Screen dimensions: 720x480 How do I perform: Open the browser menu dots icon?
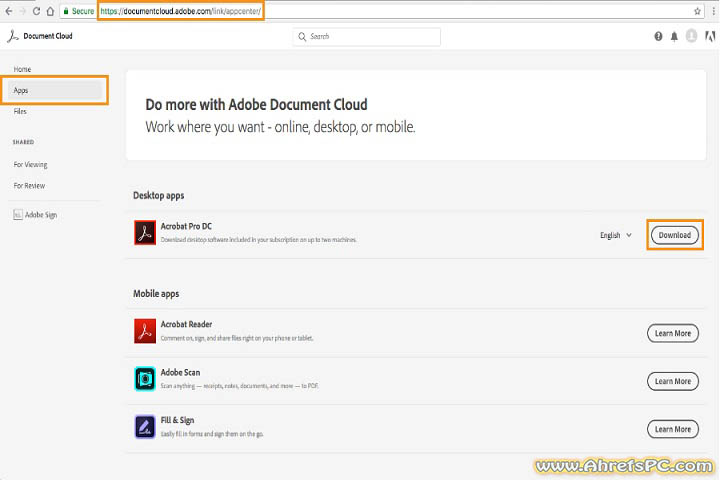coord(714,11)
